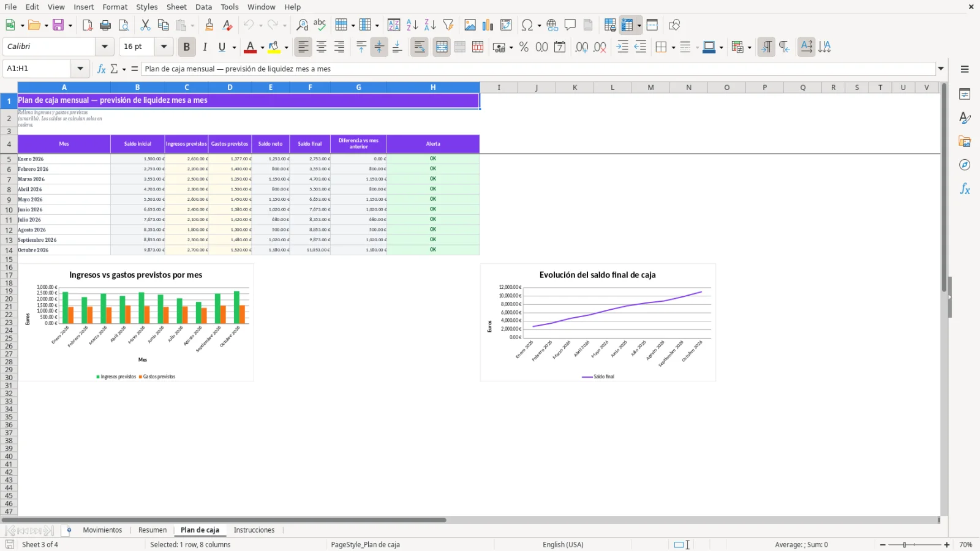
Task: Open the Font Name dropdown arrow
Action: coord(105,47)
